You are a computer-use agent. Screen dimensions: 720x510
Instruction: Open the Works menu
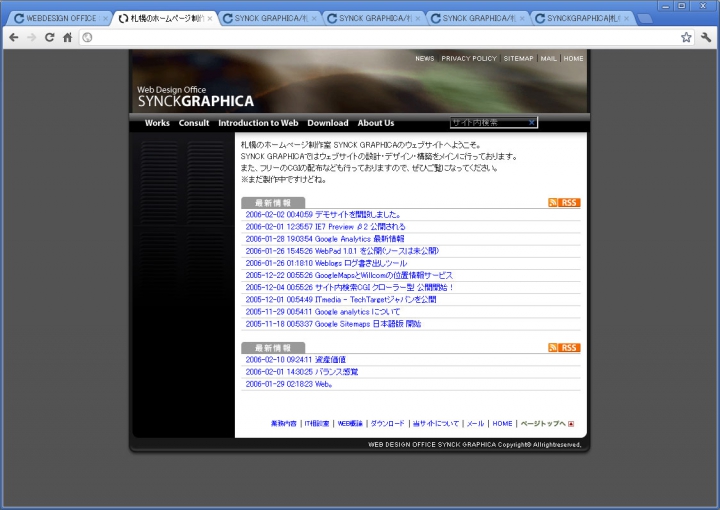[157, 123]
